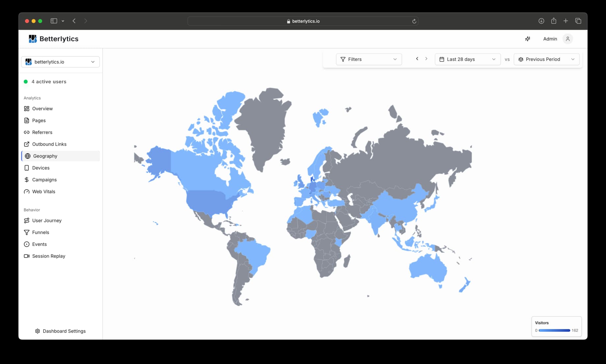606x364 pixels.
Task: Click the Referrers link icon
Action: click(27, 132)
